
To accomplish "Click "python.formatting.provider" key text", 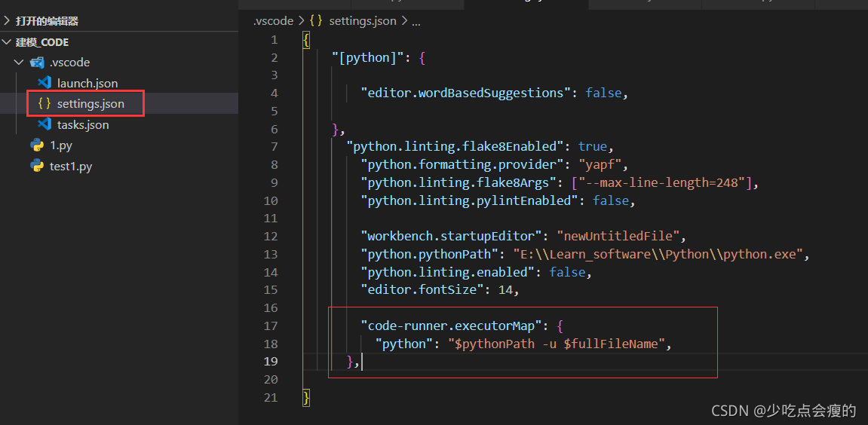I will (x=462, y=165).
